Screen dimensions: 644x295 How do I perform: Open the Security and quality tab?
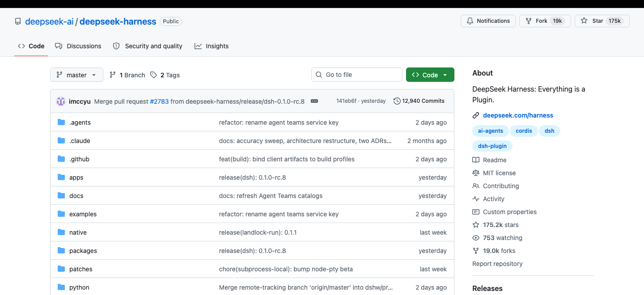[148, 46]
